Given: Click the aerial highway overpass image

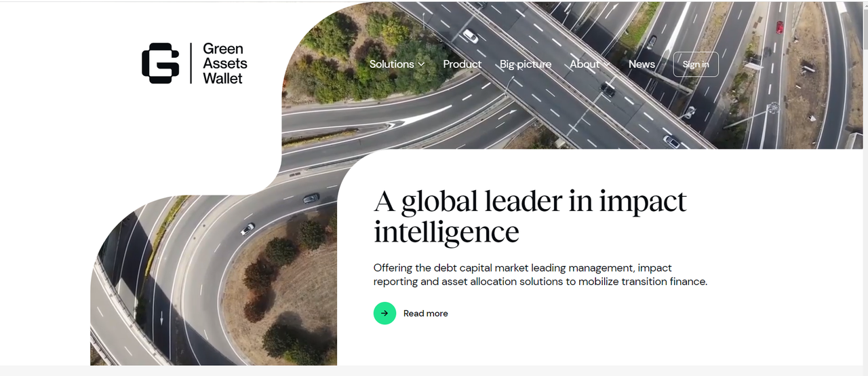Looking at the screenshot, I should coord(573,75).
